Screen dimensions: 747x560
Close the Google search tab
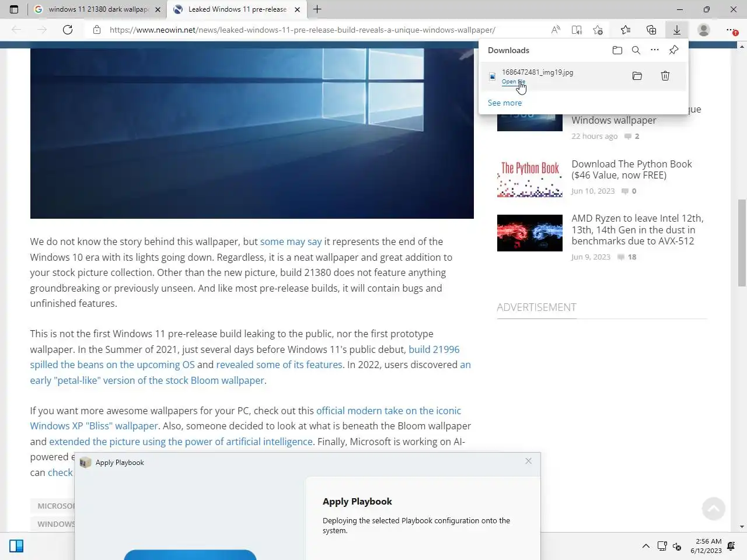point(158,9)
